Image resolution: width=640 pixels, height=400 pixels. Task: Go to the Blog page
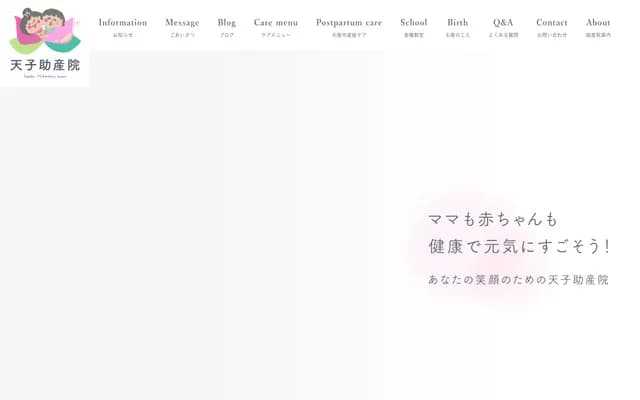pyautogui.click(x=227, y=22)
